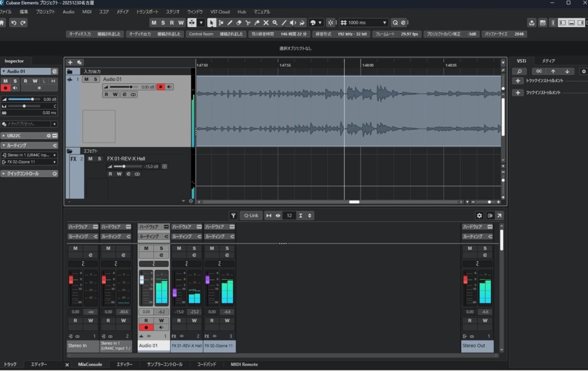Image resolution: width=588 pixels, height=371 pixels.
Task: Open the VSTi panel search icon
Action: 519,71
